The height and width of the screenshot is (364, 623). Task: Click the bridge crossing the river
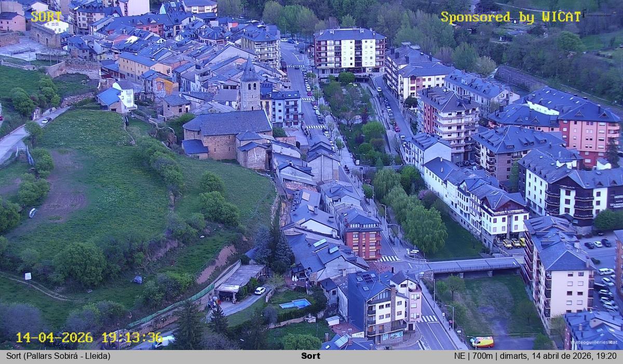pos(471,265)
